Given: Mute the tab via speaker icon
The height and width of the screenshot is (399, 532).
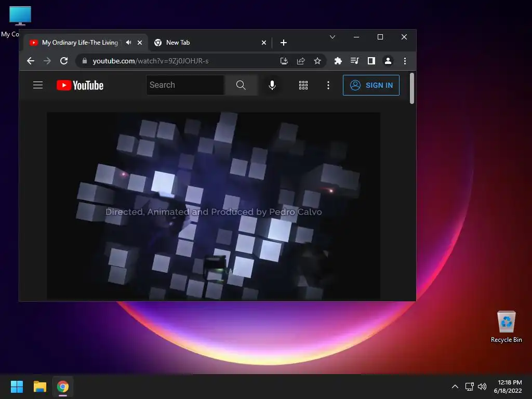Looking at the screenshot, I should (129, 43).
